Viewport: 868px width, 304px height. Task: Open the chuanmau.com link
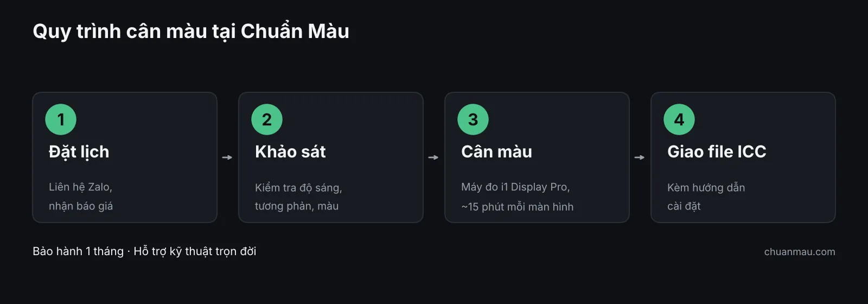point(800,252)
